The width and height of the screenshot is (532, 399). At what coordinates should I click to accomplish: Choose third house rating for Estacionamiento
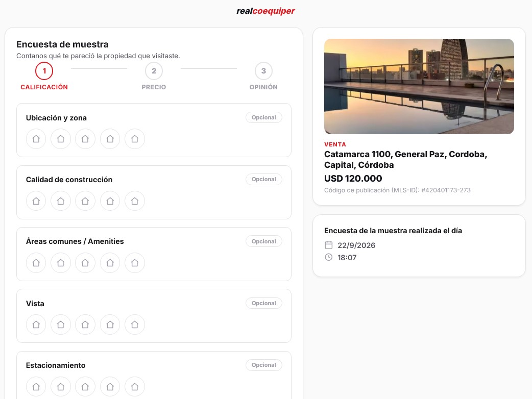(x=85, y=386)
